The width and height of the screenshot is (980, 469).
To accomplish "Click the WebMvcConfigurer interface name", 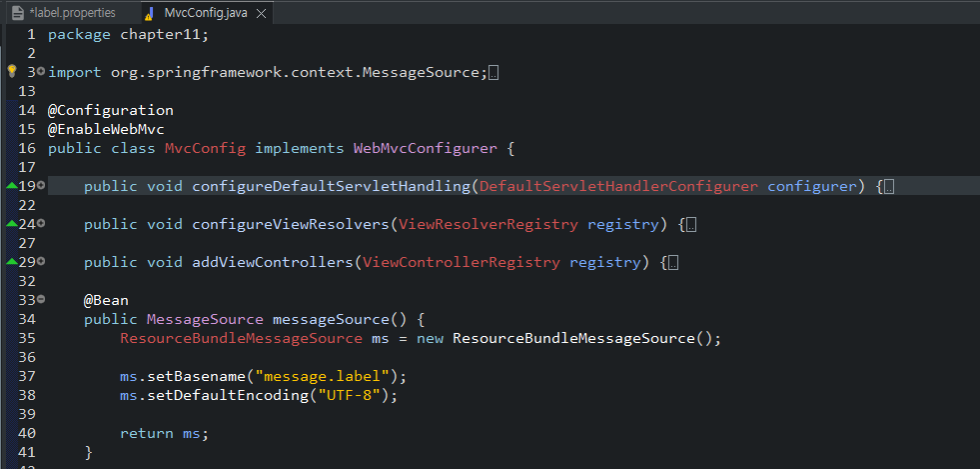I will [425, 149].
